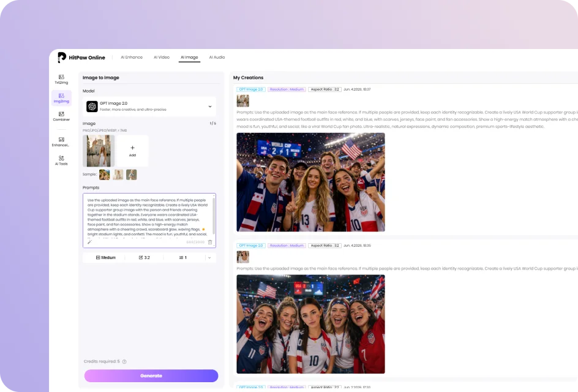Click inside the Prompts text box
The width and height of the screenshot is (578, 392).
coord(149,220)
